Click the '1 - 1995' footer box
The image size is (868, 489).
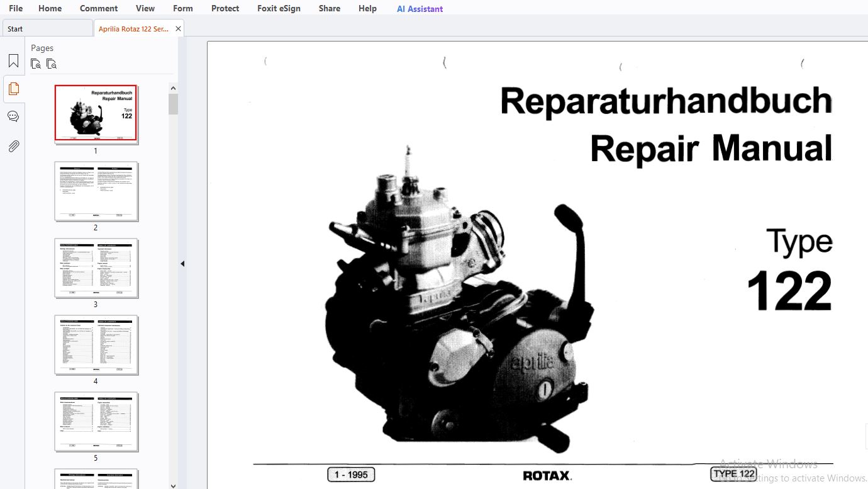tap(351, 475)
